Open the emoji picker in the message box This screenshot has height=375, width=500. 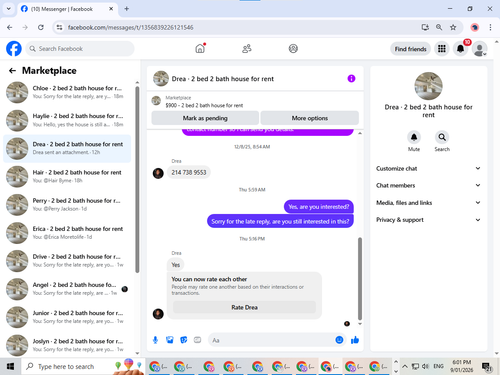pos(339,340)
